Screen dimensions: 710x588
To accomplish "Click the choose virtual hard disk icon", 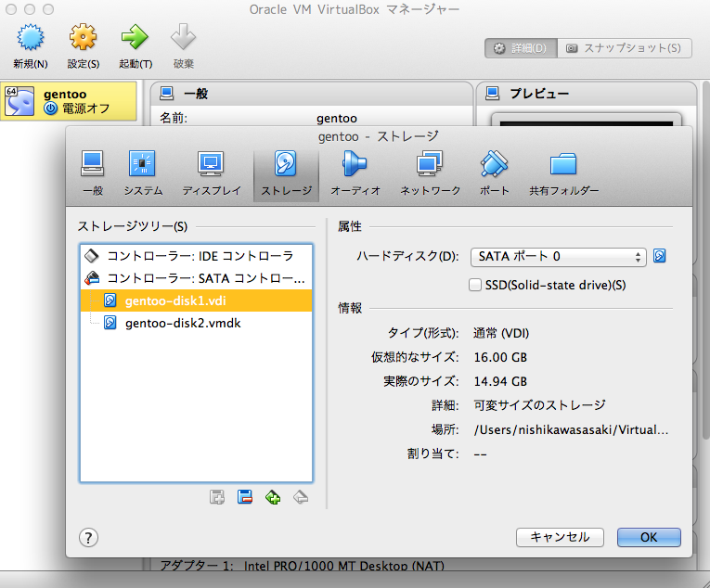I will coord(659,256).
